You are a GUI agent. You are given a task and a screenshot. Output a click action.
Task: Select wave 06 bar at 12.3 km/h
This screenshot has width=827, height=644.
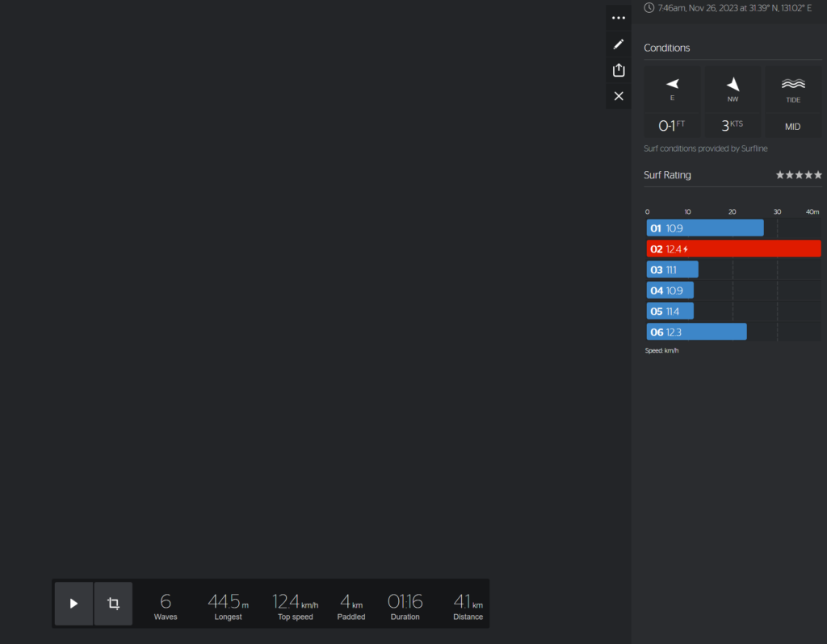pyautogui.click(x=697, y=332)
